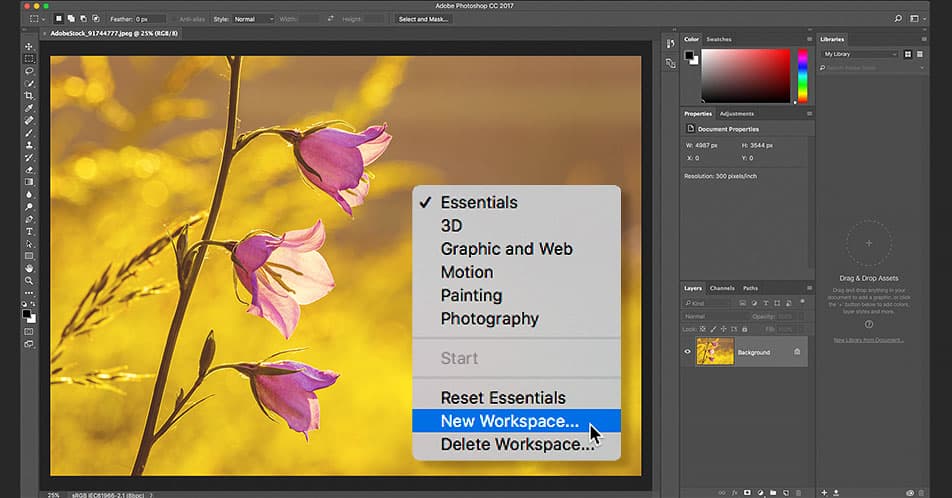
Task: Switch Libraries to grid view
Action: [x=908, y=54]
